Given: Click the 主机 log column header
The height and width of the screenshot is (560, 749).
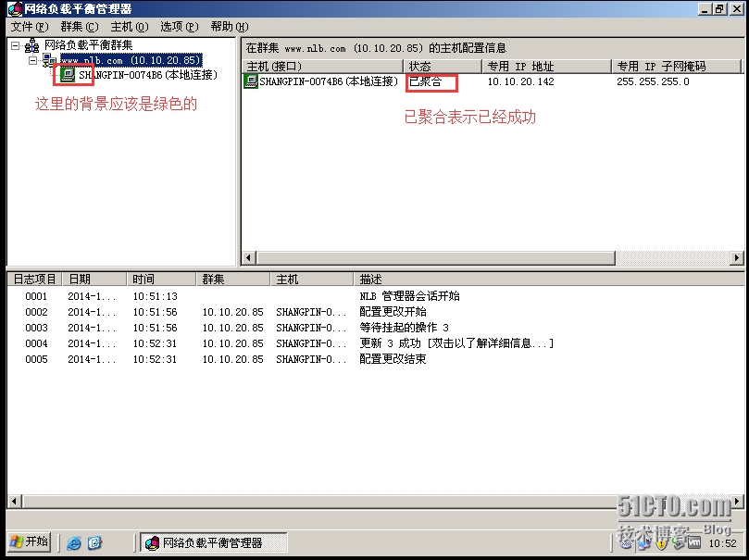Looking at the screenshot, I should point(312,280).
